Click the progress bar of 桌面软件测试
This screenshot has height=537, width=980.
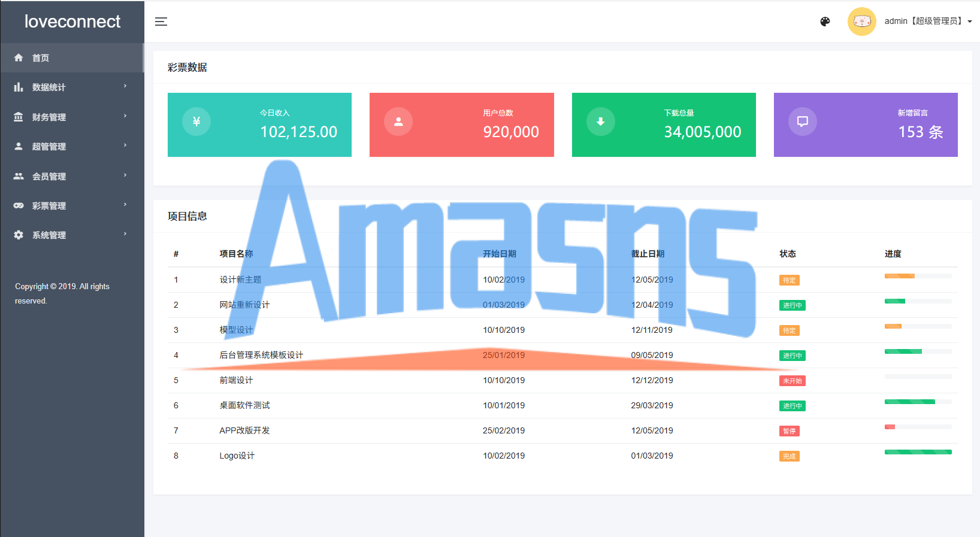(x=918, y=402)
